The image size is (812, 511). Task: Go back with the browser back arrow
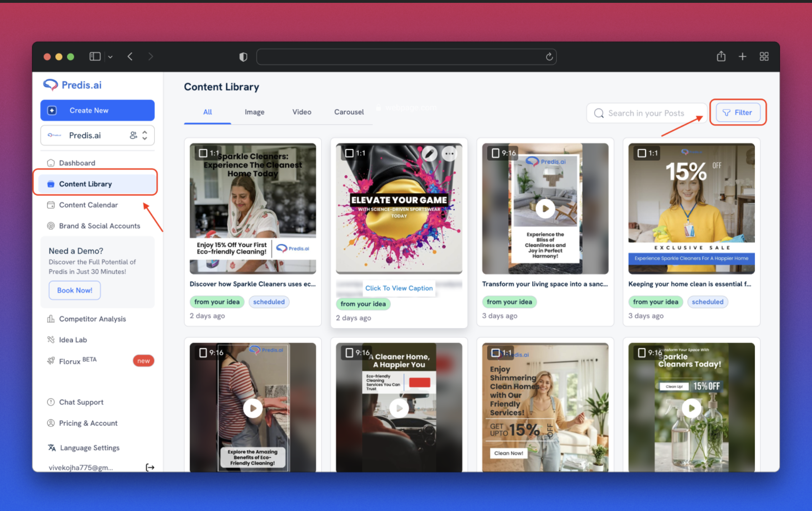(130, 57)
